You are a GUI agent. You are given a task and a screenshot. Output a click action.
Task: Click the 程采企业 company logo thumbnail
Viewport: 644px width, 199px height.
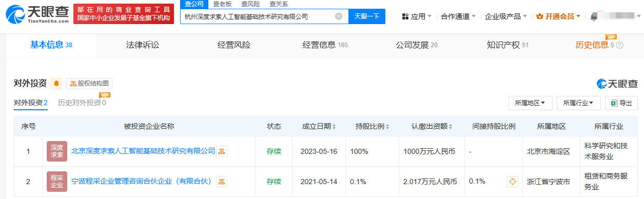pos(57,182)
